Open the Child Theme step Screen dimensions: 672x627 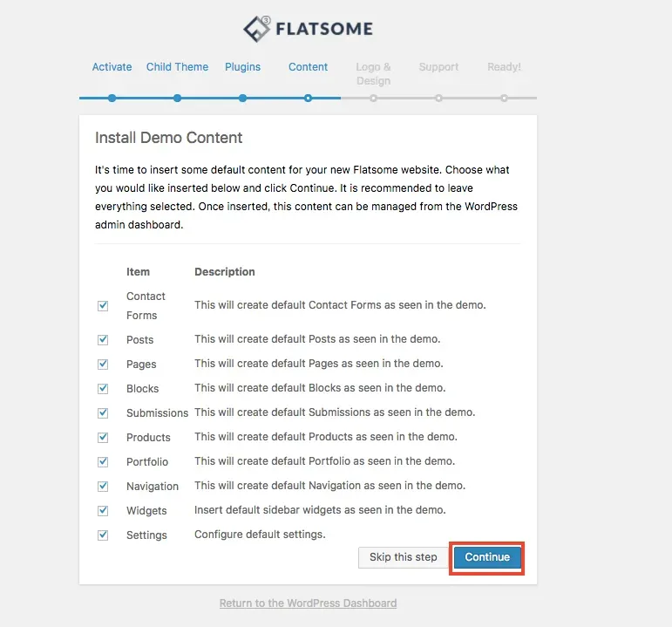point(177,67)
